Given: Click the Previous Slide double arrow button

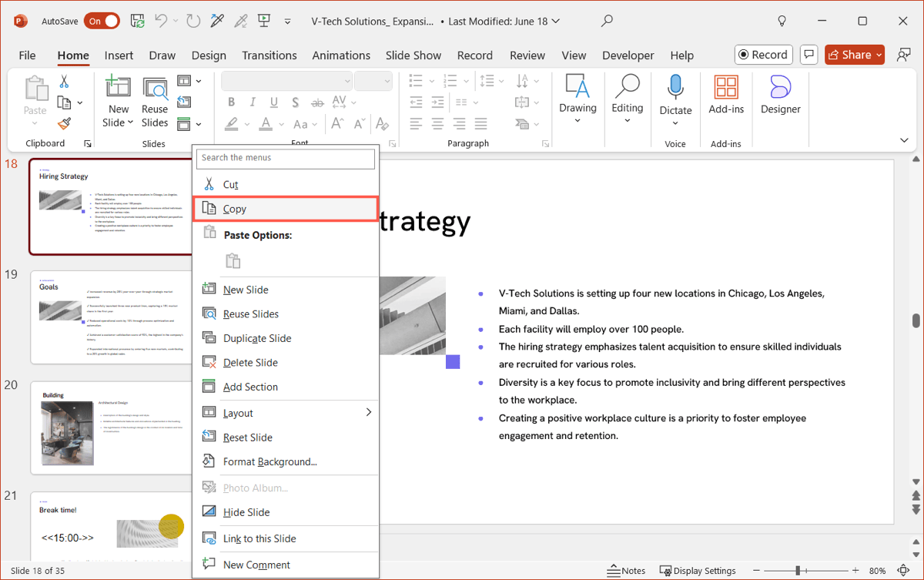Looking at the screenshot, I should (916, 495).
